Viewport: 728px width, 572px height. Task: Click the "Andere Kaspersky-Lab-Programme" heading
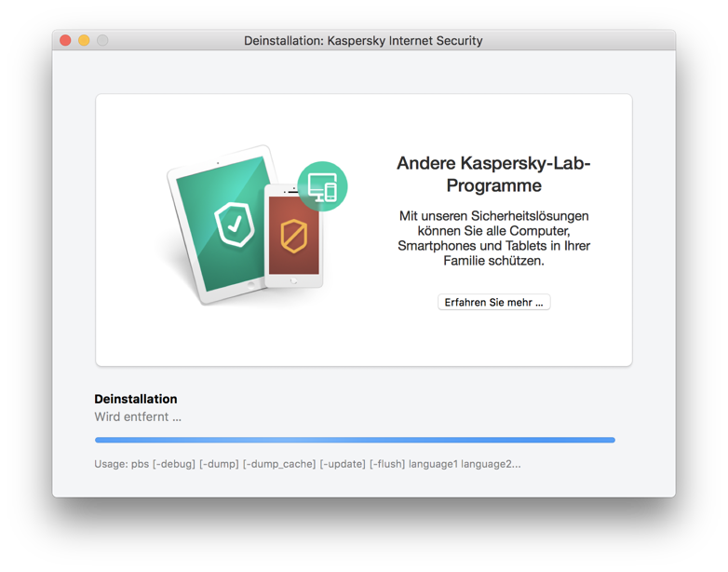[493, 174]
